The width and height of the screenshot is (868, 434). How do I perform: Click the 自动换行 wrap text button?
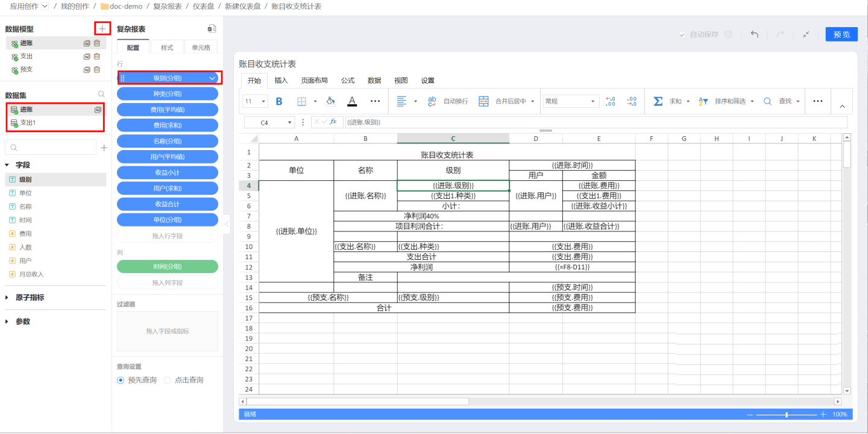point(449,101)
